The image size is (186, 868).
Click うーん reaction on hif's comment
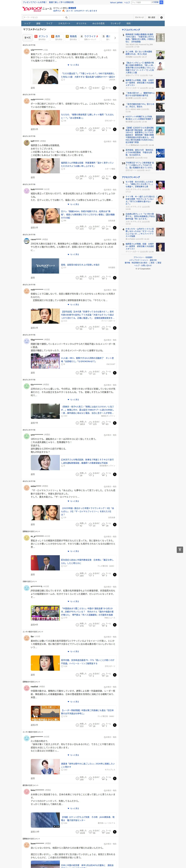click(x=106, y=177)
